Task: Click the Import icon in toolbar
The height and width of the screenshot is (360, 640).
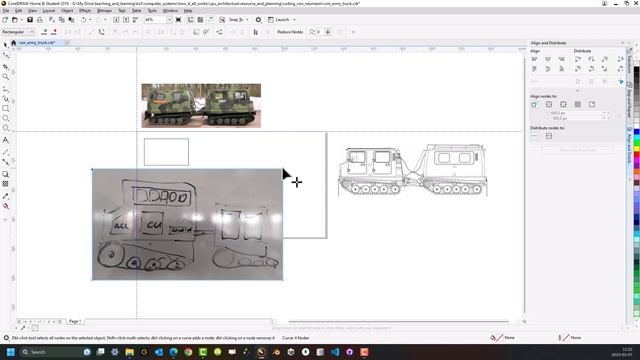Action: 116,20
